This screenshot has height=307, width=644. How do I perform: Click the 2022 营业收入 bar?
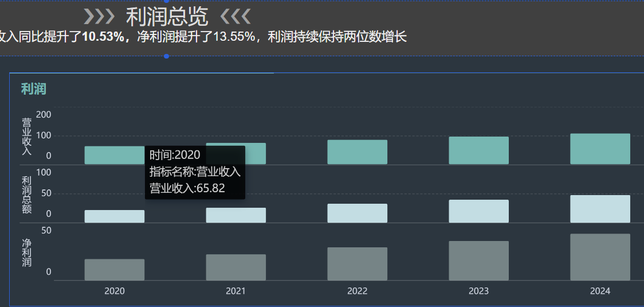[x=358, y=152]
